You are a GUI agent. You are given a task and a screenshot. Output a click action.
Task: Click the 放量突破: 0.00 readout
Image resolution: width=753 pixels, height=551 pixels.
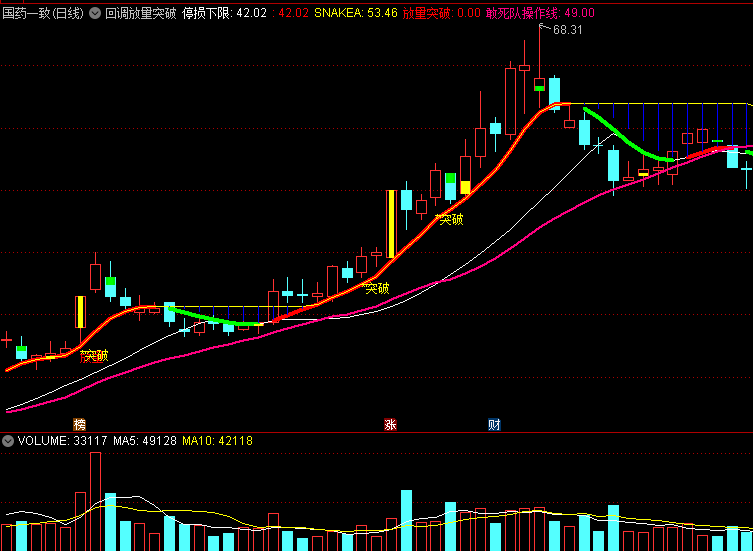(x=441, y=13)
